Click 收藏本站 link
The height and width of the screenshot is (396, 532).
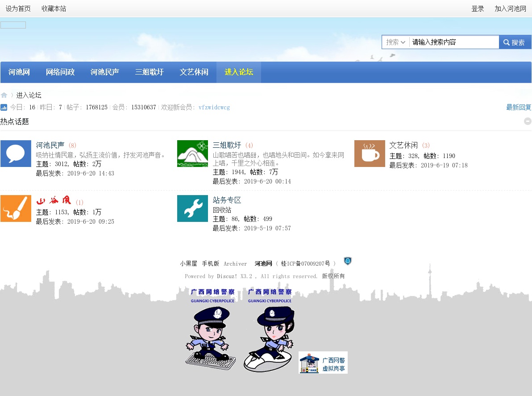click(x=54, y=9)
